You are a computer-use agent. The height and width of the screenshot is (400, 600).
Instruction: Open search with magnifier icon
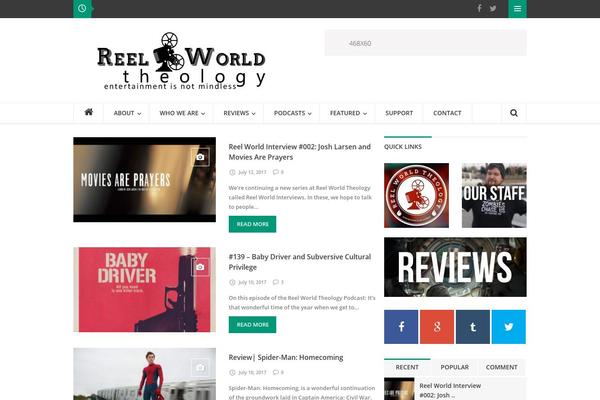(514, 113)
